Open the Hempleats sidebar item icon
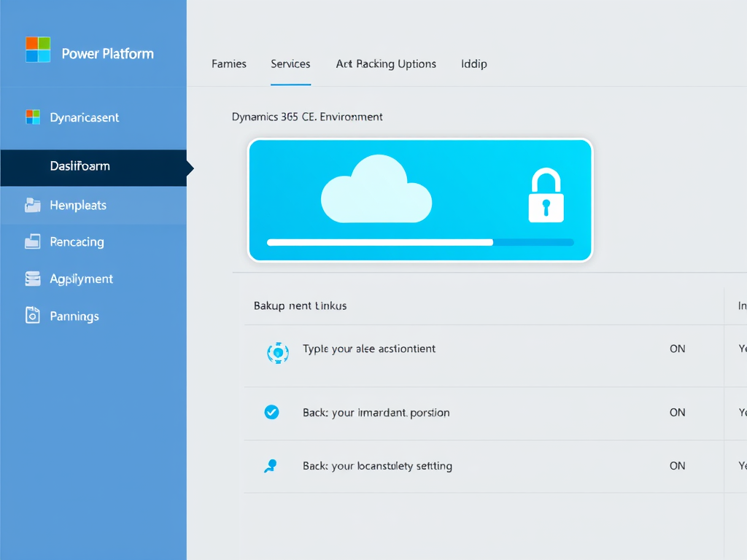This screenshot has height=560, width=747. click(33, 205)
